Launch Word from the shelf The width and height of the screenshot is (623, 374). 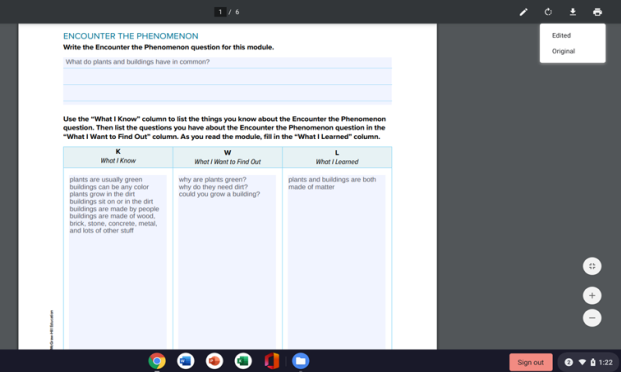[x=186, y=361]
